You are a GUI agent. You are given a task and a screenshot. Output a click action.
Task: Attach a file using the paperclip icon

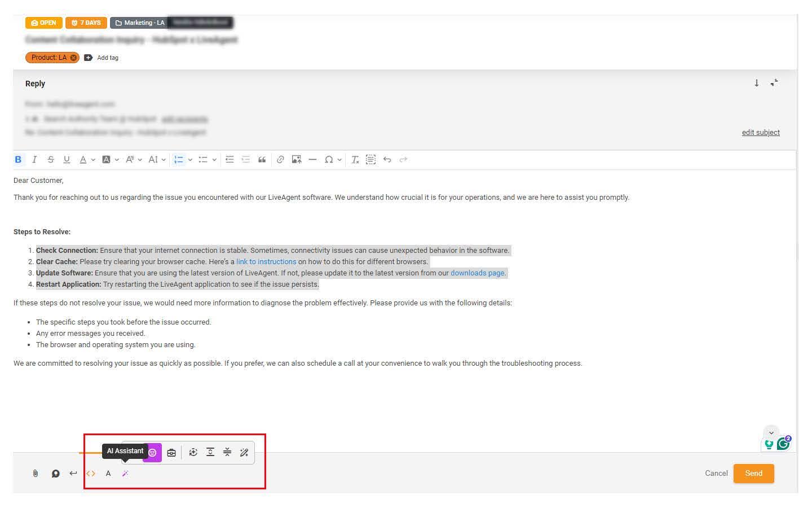[x=35, y=473]
